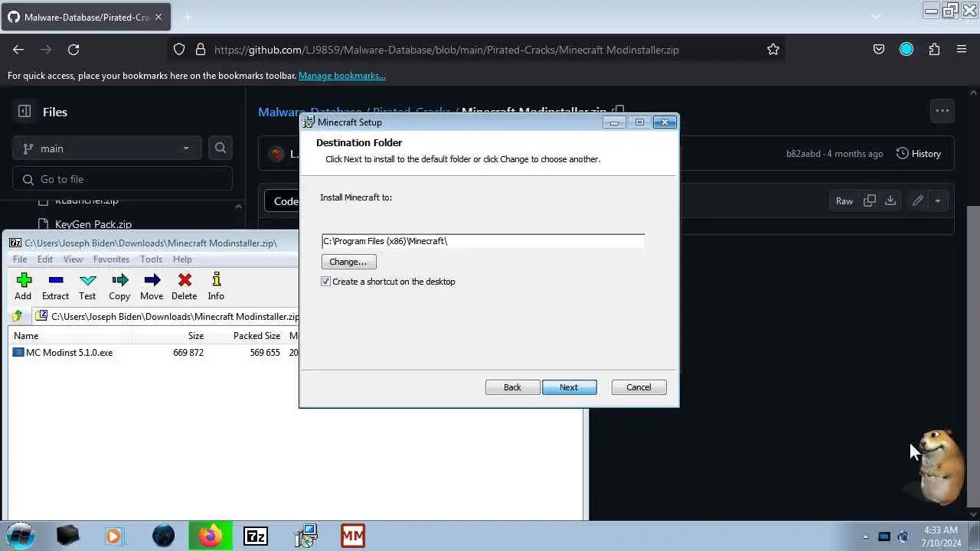
Task: Select KeyGen Pack.zip in file tree
Action: click(x=93, y=224)
